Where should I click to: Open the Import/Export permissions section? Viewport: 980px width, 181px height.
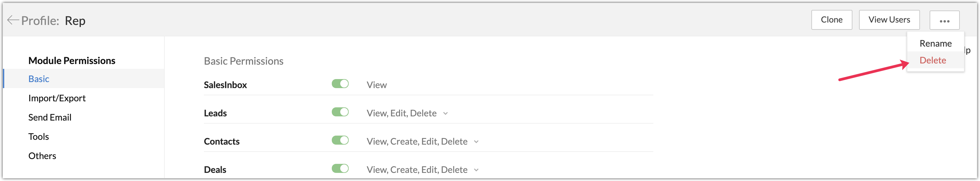[x=57, y=98]
